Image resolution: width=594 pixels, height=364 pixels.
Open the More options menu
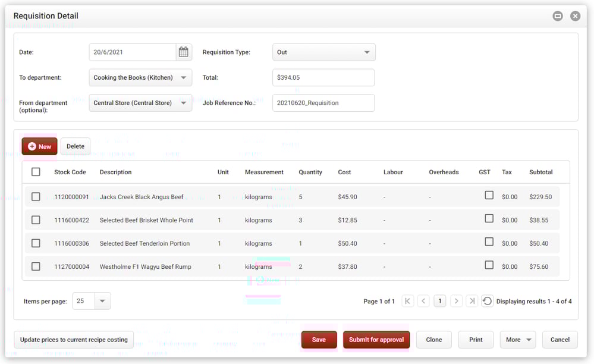pyautogui.click(x=517, y=339)
